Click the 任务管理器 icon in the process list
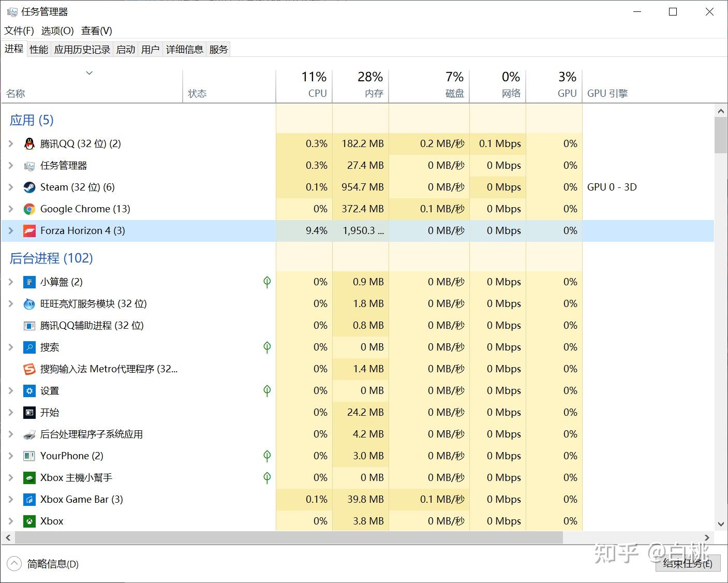 point(29,165)
